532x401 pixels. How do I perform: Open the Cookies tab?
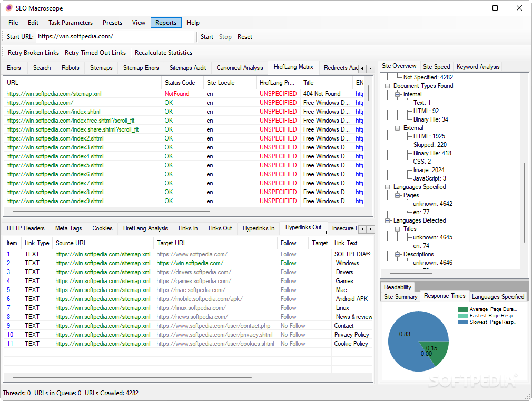click(102, 228)
